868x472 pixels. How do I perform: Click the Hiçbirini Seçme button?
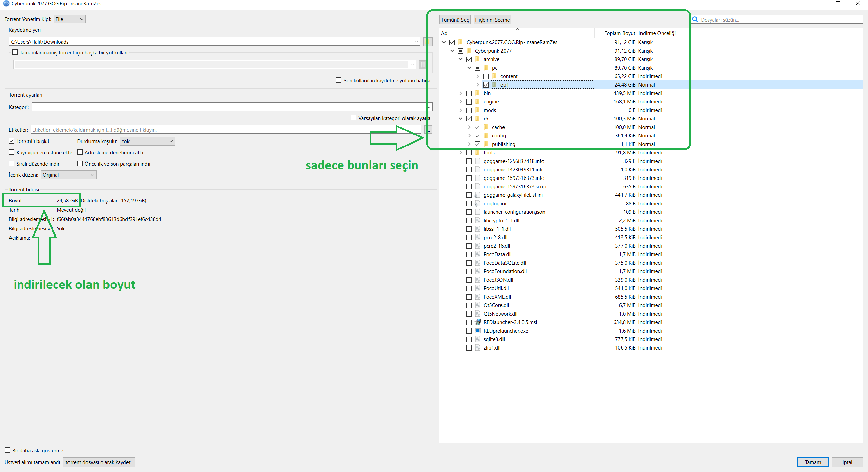(x=492, y=20)
